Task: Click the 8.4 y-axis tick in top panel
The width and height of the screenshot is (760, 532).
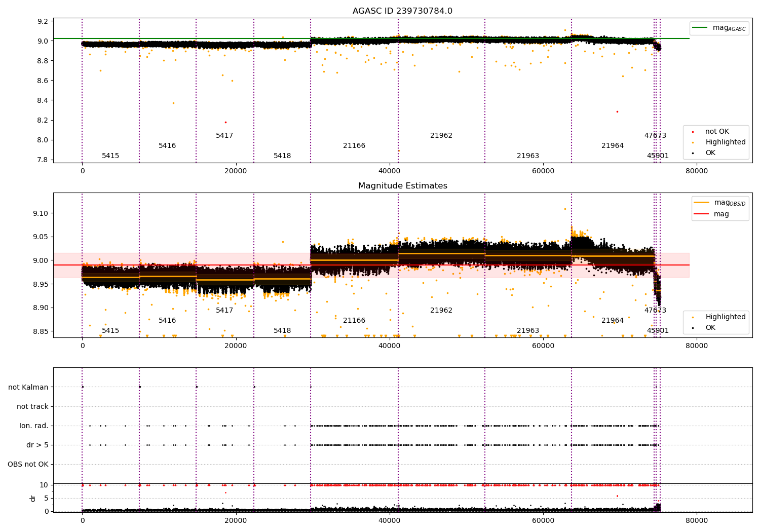Action: point(43,100)
